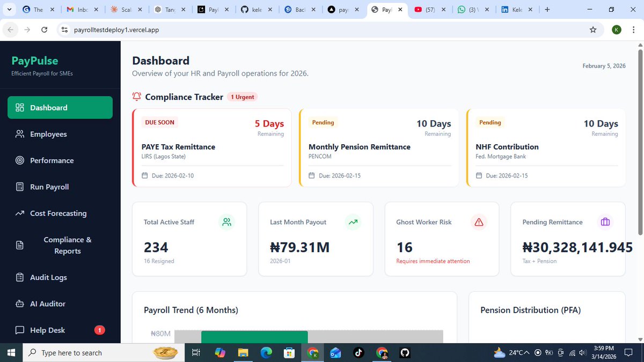The height and width of the screenshot is (362, 644).
Task: Click the Help Desk red notification badge
Action: point(99,330)
